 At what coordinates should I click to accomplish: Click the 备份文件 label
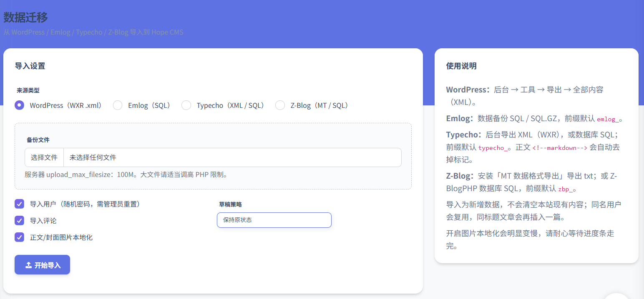click(x=38, y=140)
